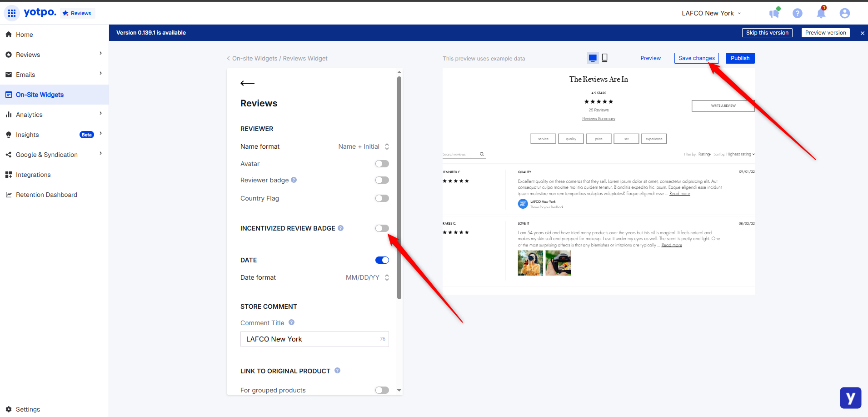Screen dimensions: 868x417
Task: Click Incentivized Review Badge help icon
Action: pos(341,228)
